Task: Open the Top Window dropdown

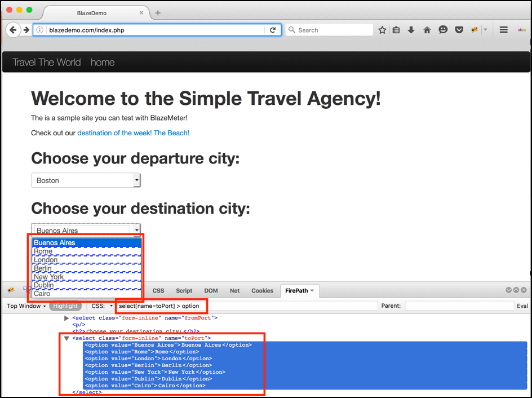Action: click(x=26, y=306)
